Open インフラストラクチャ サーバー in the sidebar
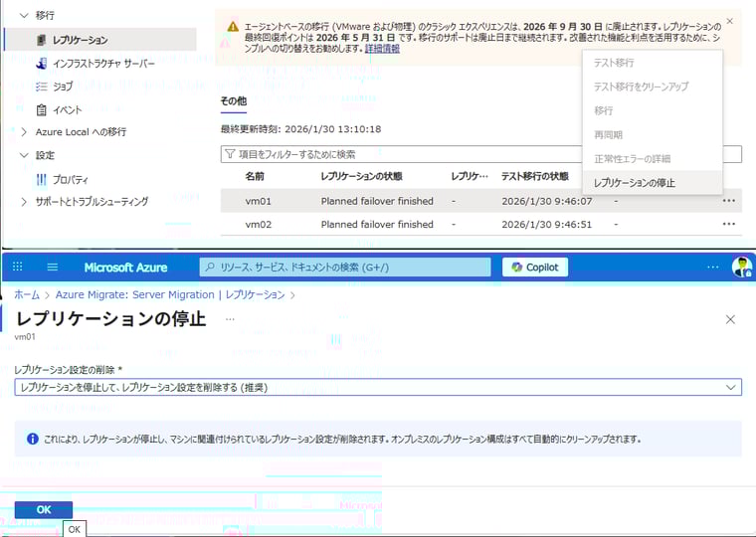The image size is (756, 537). coord(103,64)
